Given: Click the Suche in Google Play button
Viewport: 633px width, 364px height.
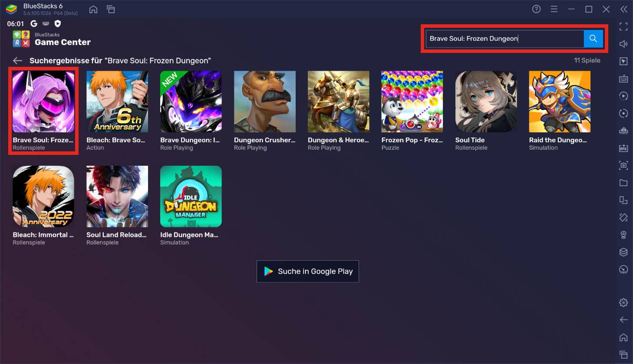Looking at the screenshot, I should click(308, 272).
